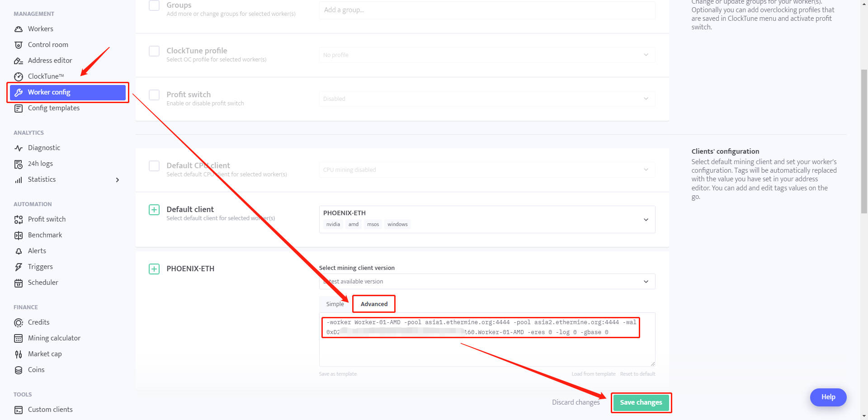Image resolution: width=868 pixels, height=420 pixels.
Task: Enable the ClockTune profile checkbox
Action: pos(154,51)
